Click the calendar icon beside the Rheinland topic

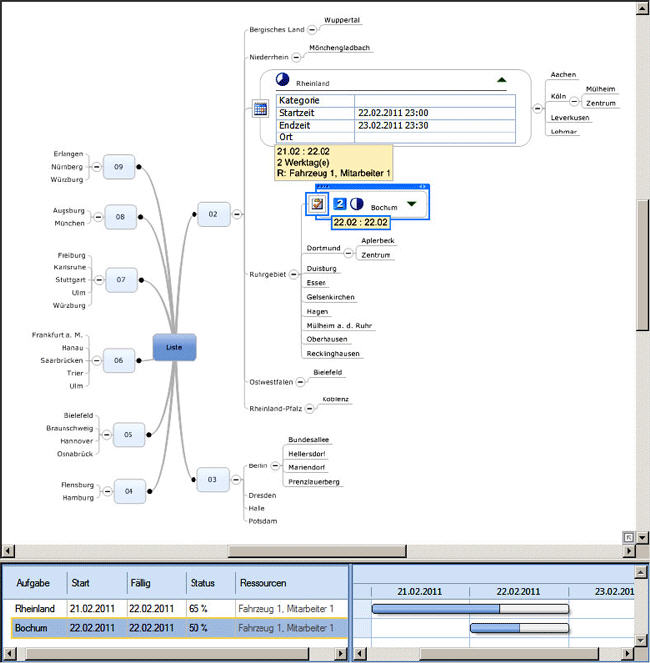(260, 110)
